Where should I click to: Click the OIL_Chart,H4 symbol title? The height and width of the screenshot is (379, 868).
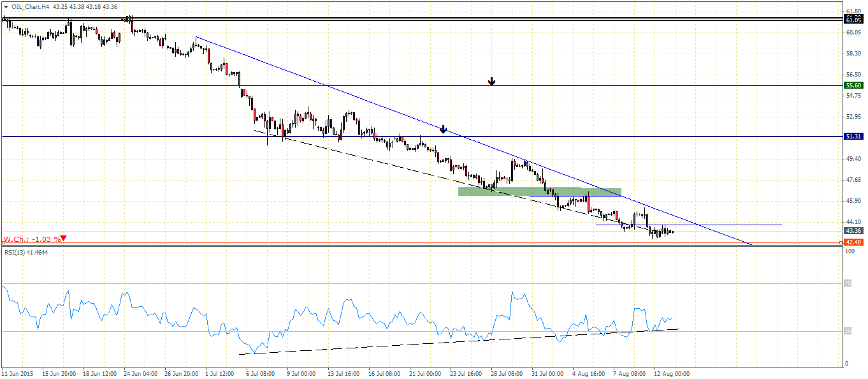27,6
